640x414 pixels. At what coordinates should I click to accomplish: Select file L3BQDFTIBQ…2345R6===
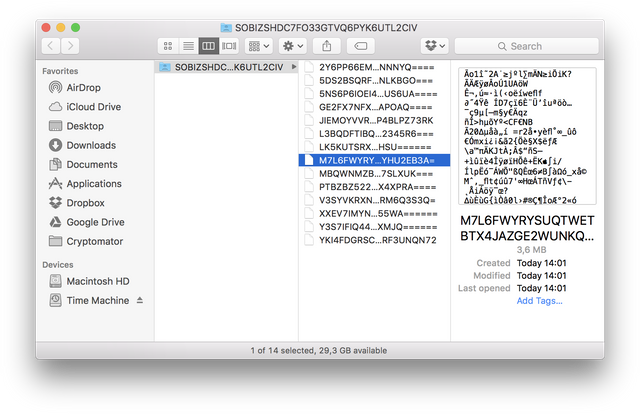pyautogui.click(x=374, y=134)
